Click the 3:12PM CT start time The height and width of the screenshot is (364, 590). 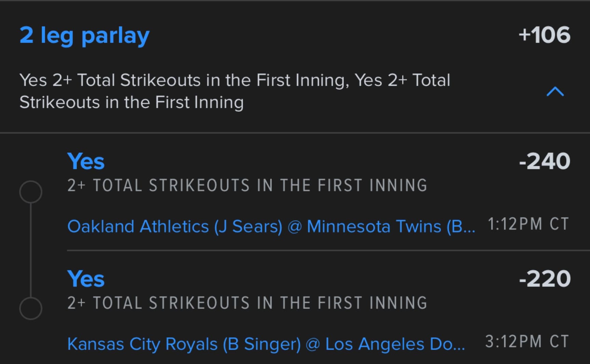click(527, 341)
